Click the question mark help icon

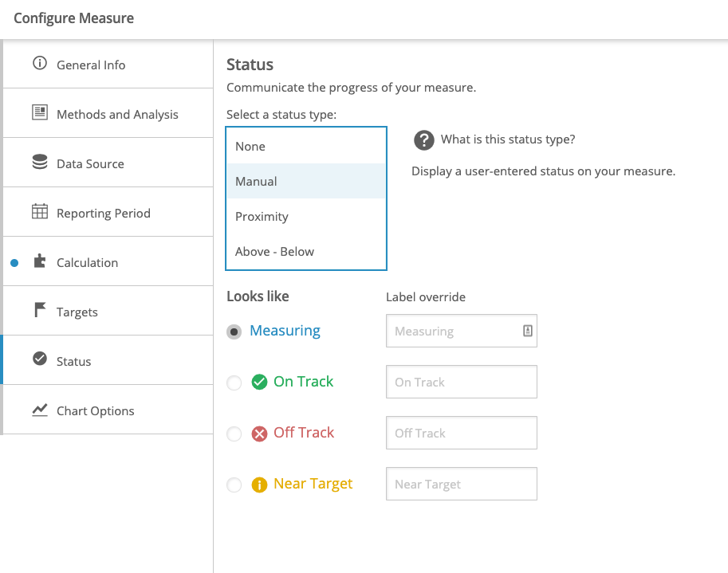click(x=424, y=140)
